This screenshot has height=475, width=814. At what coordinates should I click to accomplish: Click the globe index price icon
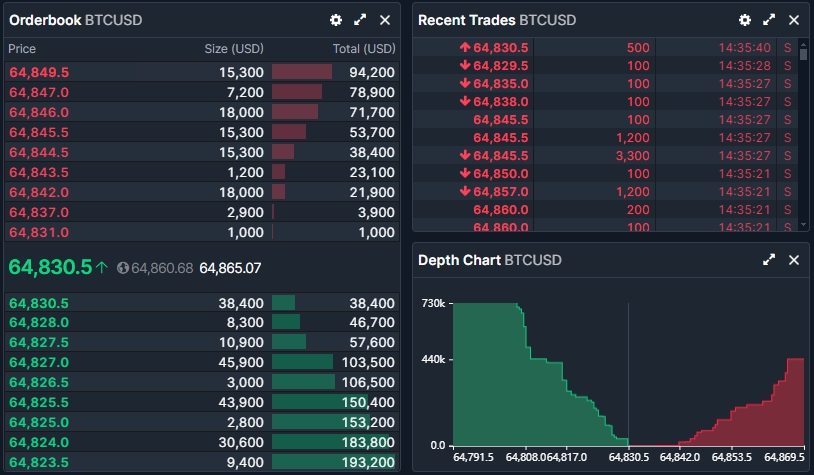[123, 268]
